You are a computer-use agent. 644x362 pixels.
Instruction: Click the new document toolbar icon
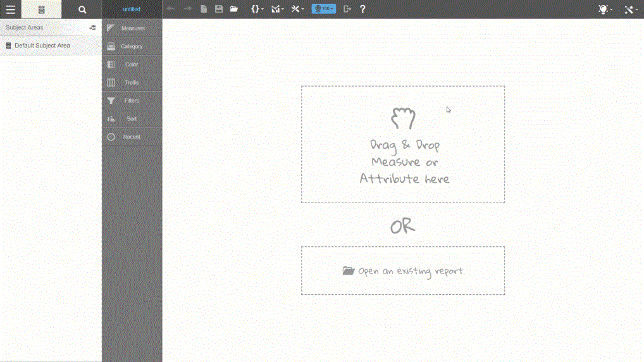pyautogui.click(x=204, y=9)
